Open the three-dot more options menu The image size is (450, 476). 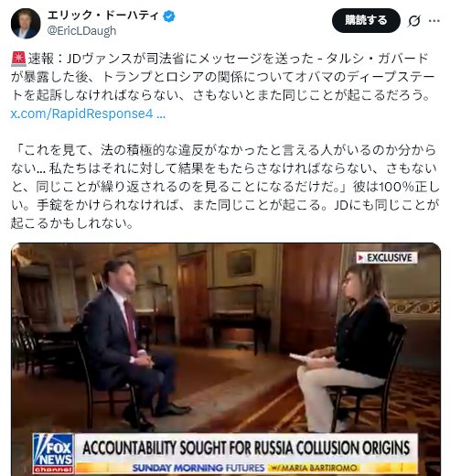point(434,21)
